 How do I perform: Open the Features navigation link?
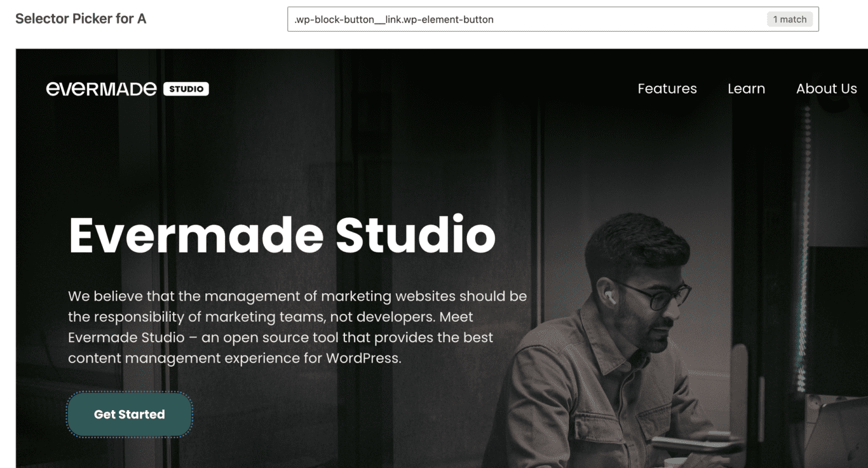coord(667,89)
